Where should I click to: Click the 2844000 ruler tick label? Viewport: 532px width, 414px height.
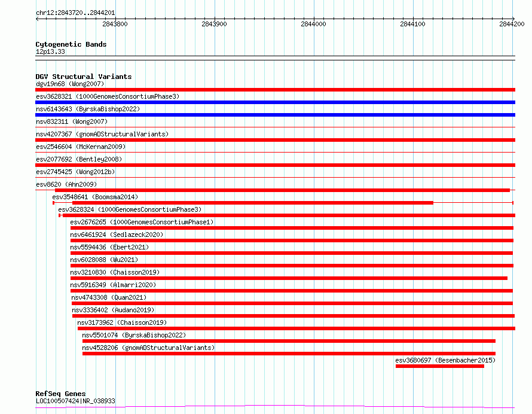pos(313,24)
